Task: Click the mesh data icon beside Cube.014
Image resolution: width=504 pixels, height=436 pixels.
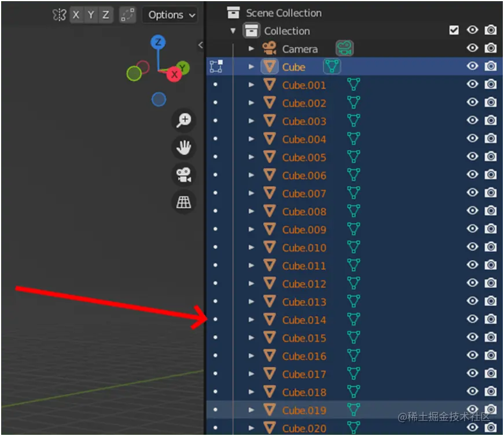Action: pyautogui.click(x=354, y=319)
